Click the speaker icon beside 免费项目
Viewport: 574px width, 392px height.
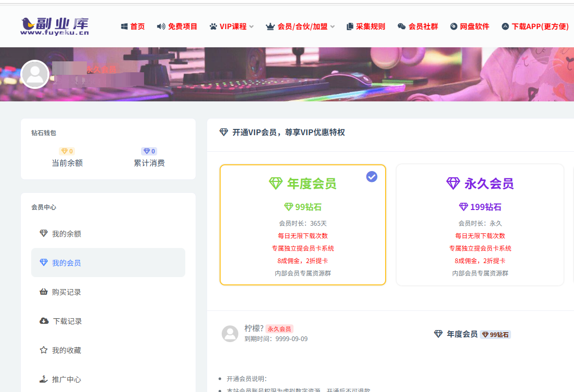pos(161,27)
